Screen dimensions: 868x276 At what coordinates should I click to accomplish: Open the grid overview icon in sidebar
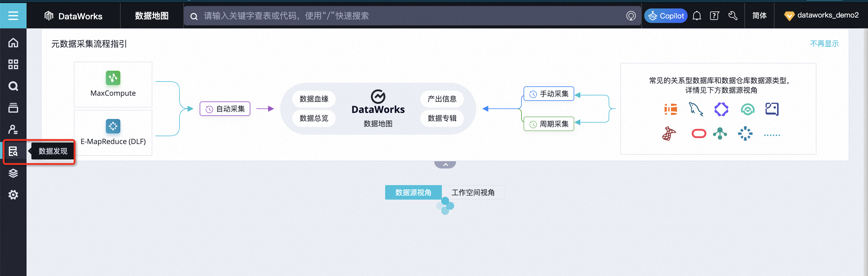click(13, 64)
